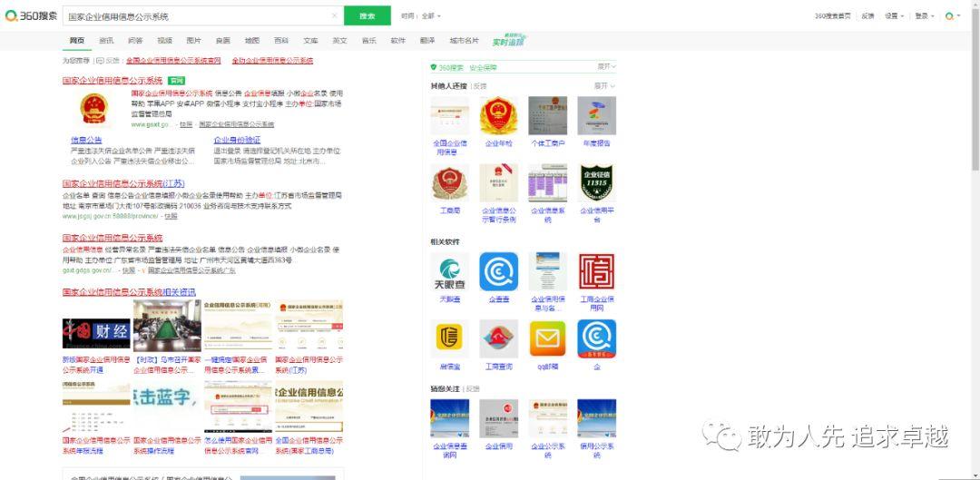The width and height of the screenshot is (980, 480).
Task: Open the 企业身份验证 sublink
Action: [x=237, y=140]
